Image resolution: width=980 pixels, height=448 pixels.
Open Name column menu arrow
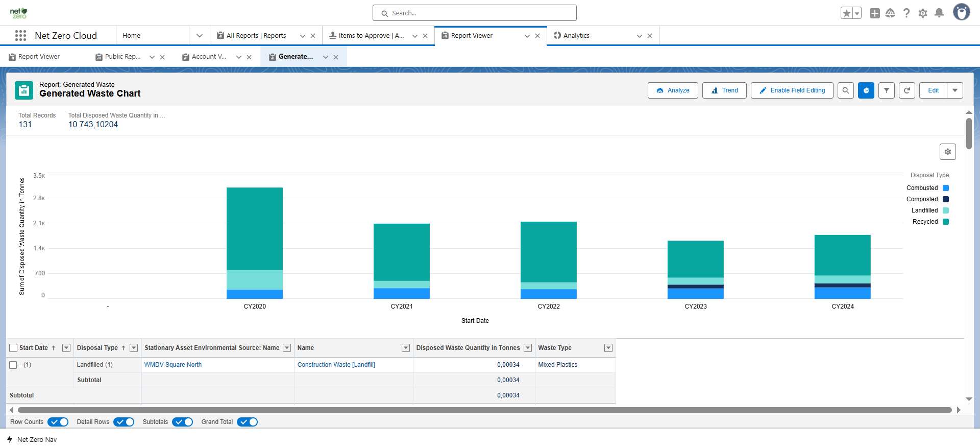click(x=406, y=348)
